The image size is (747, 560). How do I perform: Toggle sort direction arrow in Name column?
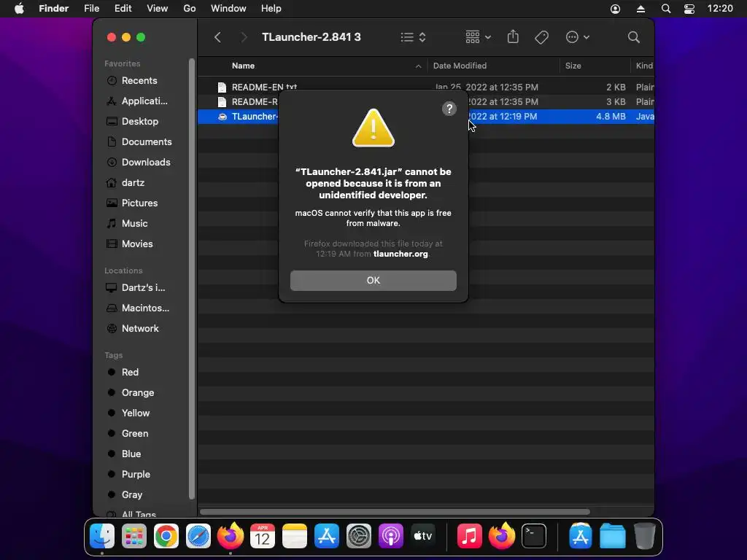418,66
